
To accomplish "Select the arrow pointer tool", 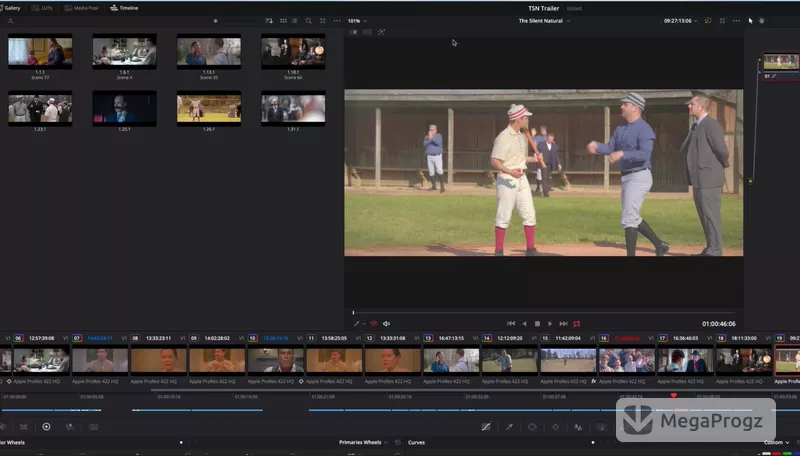I will [x=751, y=21].
